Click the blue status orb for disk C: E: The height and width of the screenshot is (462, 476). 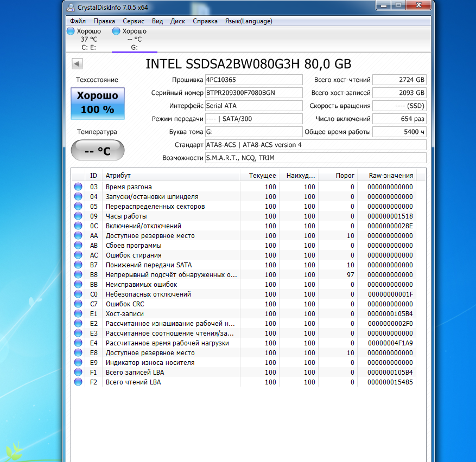coord(71,31)
